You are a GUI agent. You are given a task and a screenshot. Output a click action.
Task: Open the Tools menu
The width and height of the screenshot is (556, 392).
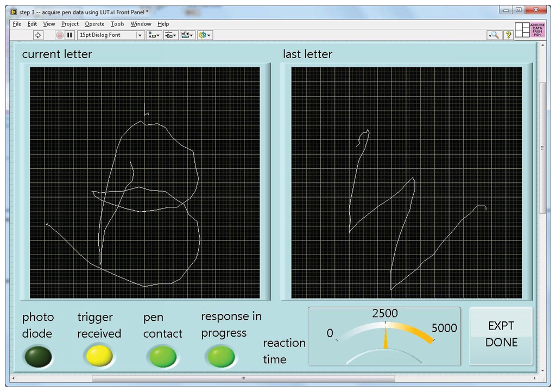point(117,24)
